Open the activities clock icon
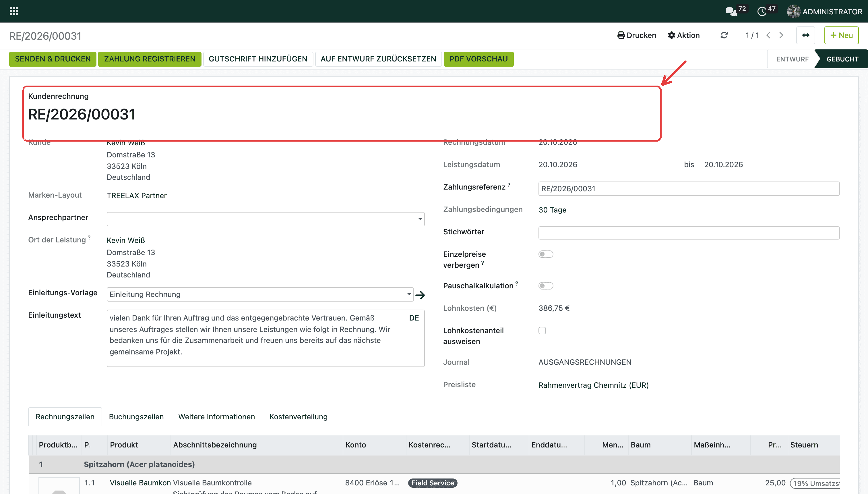This screenshot has width=868, height=494. click(x=762, y=11)
